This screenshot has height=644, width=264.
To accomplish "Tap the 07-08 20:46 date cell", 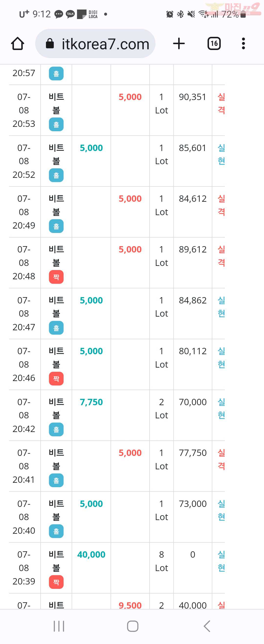I will (x=24, y=364).
